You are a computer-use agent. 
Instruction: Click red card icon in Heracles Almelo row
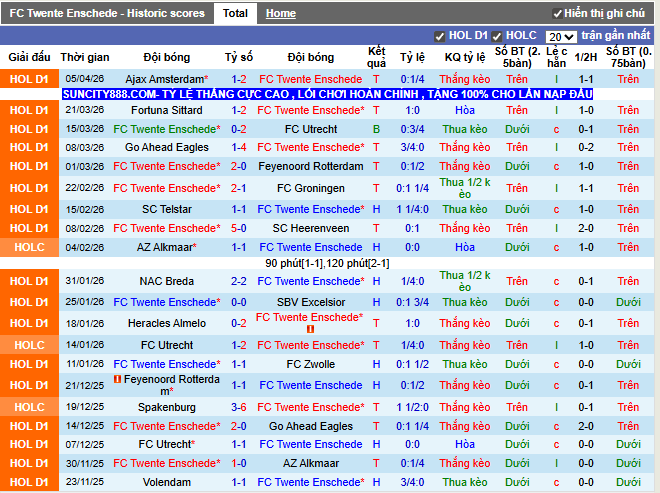click(310, 329)
